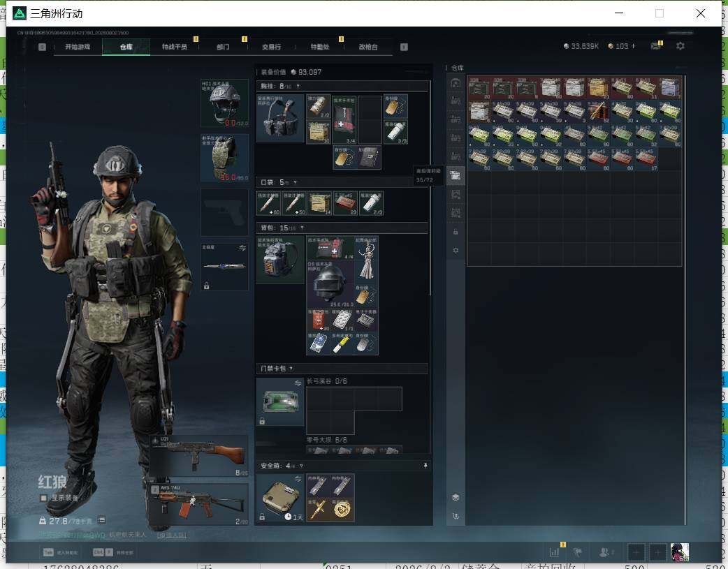Click the 申请入队 link under the character

coord(171,535)
